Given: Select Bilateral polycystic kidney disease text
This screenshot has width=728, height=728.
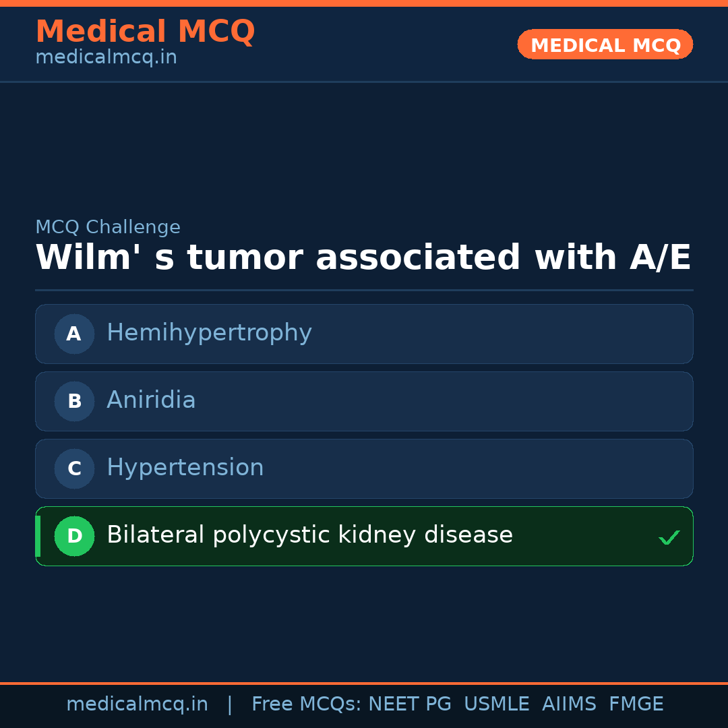Looking at the screenshot, I should 309,535.
